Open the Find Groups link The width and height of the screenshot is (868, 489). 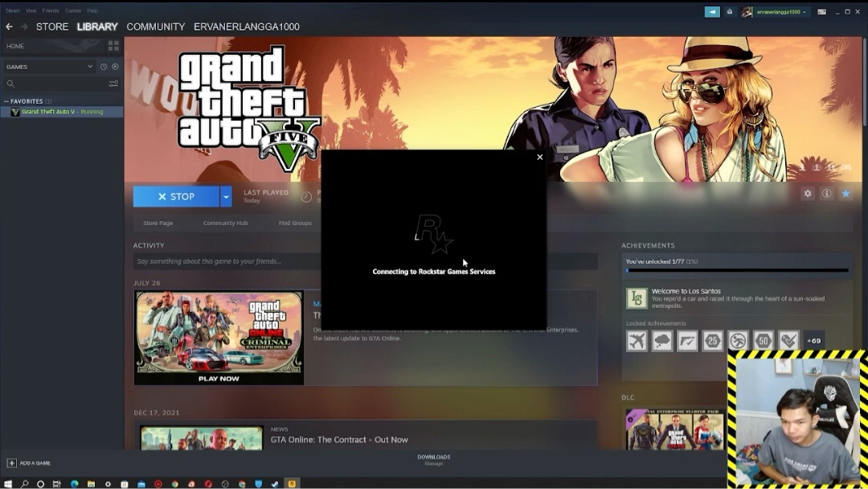coord(295,223)
